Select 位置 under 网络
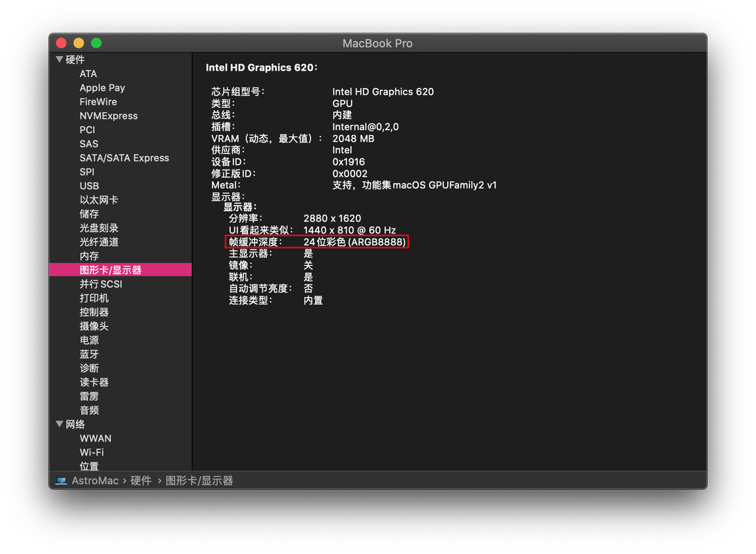 click(89, 466)
